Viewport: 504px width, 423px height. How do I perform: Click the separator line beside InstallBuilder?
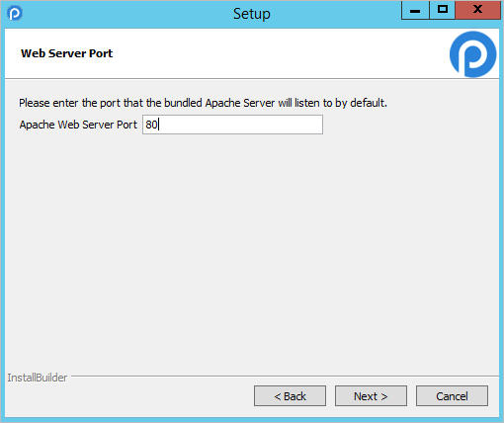pos(285,376)
